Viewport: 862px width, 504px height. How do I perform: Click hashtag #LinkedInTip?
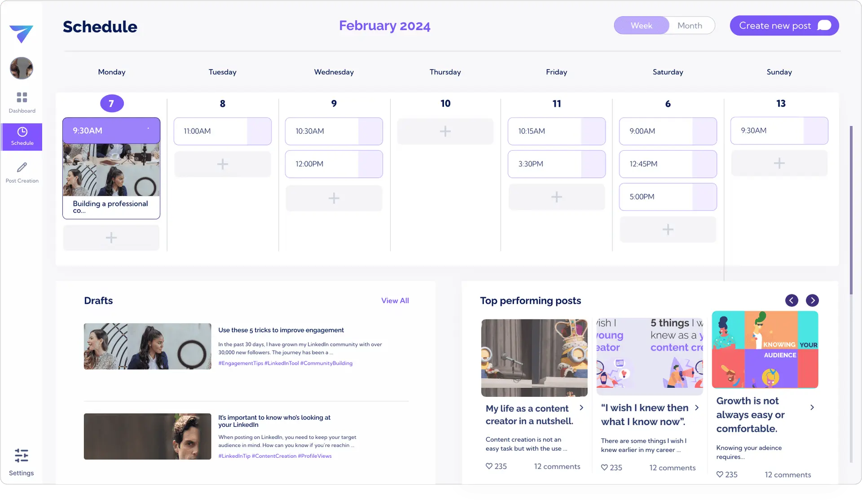coord(234,456)
